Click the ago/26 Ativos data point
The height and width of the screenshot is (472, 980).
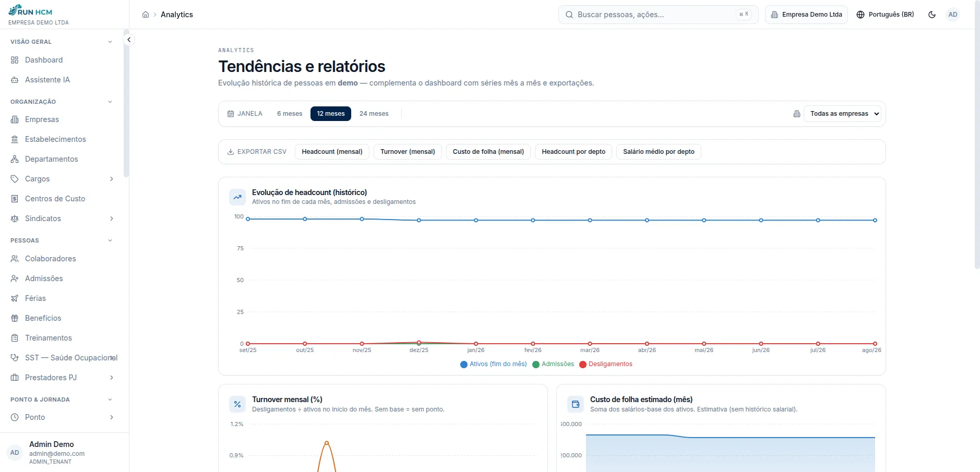(x=875, y=220)
